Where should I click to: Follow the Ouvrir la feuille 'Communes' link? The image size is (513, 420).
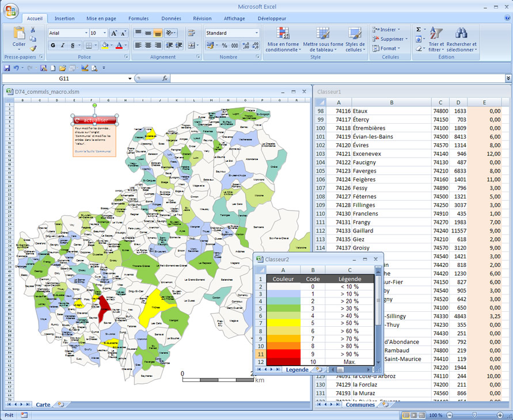[x=93, y=151]
